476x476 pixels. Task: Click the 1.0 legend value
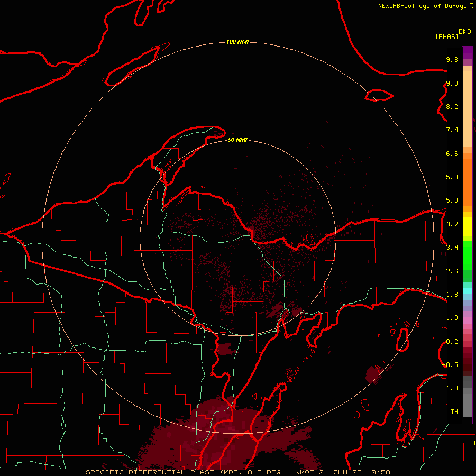point(452,318)
